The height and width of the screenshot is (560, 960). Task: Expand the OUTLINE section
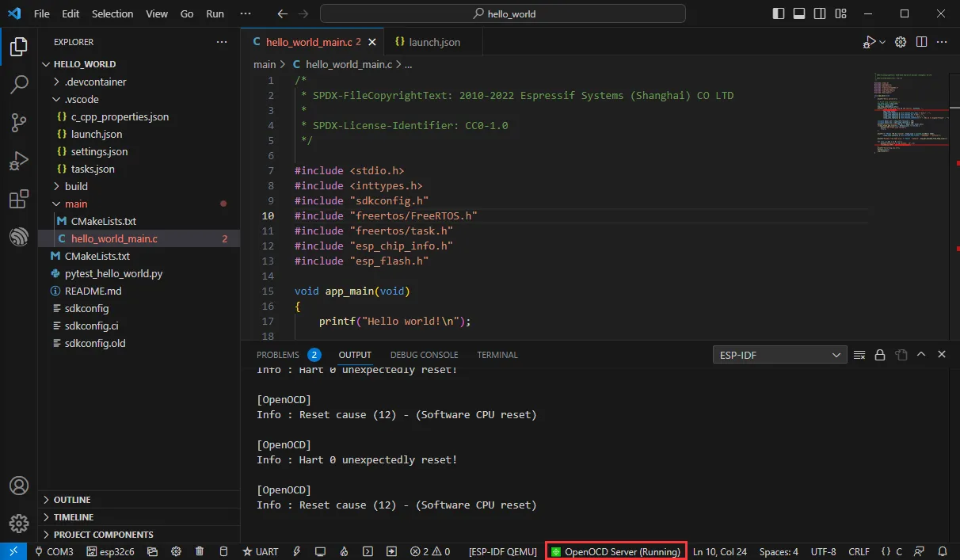(71, 500)
